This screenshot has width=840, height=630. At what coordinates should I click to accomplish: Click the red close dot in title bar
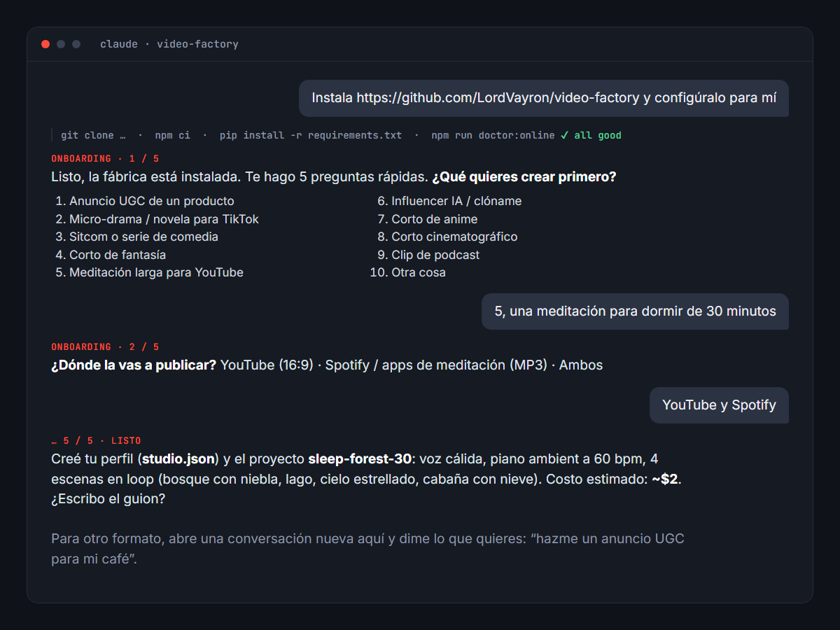tap(45, 44)
